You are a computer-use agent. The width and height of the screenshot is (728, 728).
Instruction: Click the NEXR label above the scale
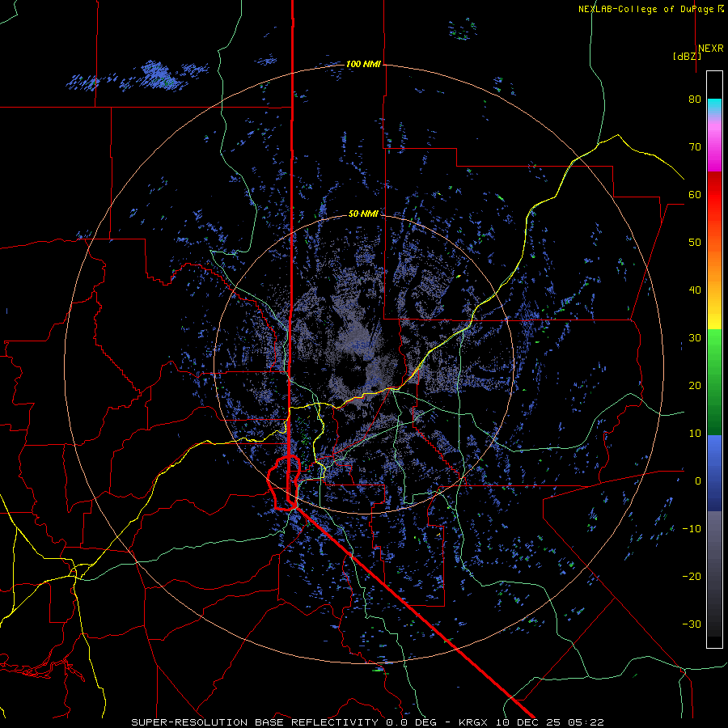[x=710, y=49]
